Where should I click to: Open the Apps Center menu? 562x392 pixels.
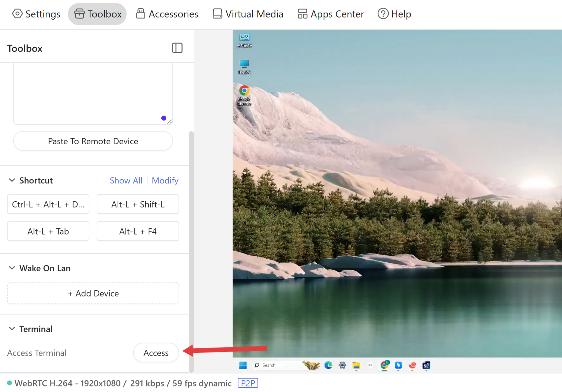(x=331, y=14)
